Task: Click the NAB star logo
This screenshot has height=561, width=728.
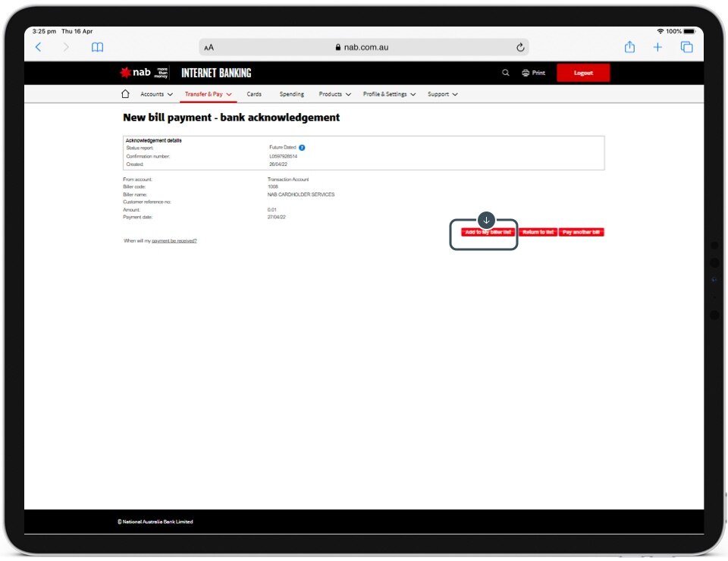Action: 126,73
